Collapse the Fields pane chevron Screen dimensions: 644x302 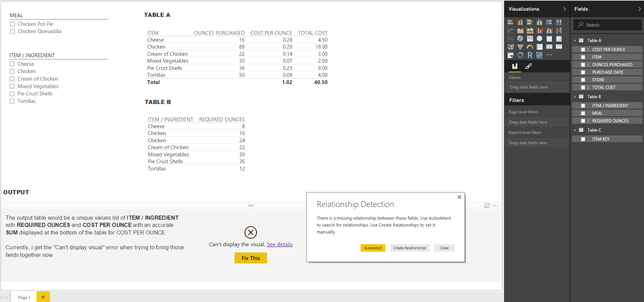point(640,9)
